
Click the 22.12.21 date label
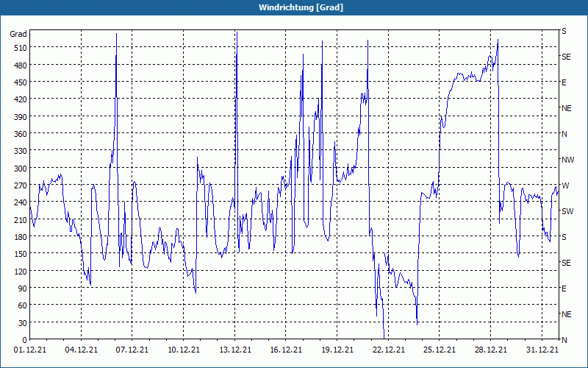point(389,350)
